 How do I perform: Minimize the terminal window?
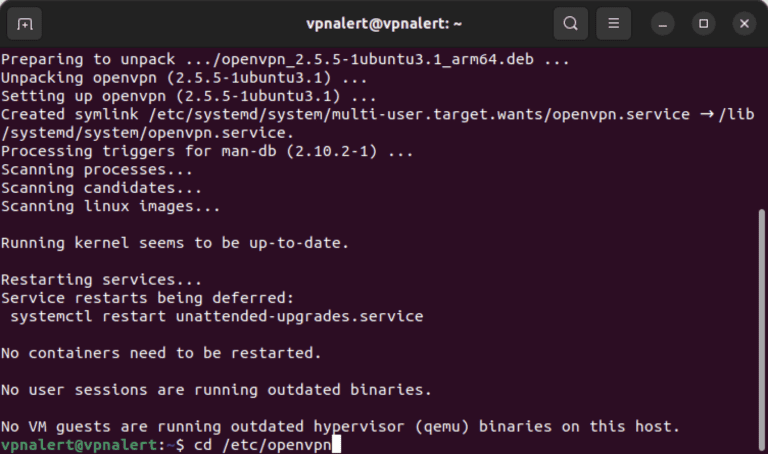(x=663, y=23)
